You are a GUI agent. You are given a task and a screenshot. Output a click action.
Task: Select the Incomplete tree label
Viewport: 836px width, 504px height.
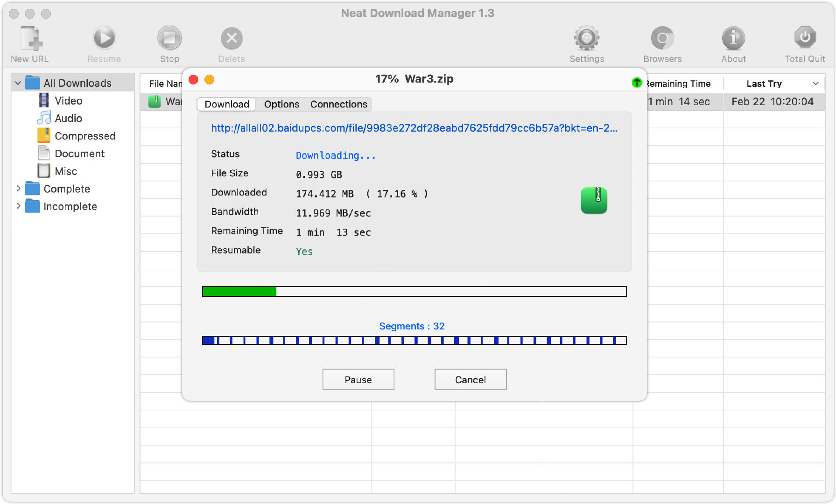(70, 206)
